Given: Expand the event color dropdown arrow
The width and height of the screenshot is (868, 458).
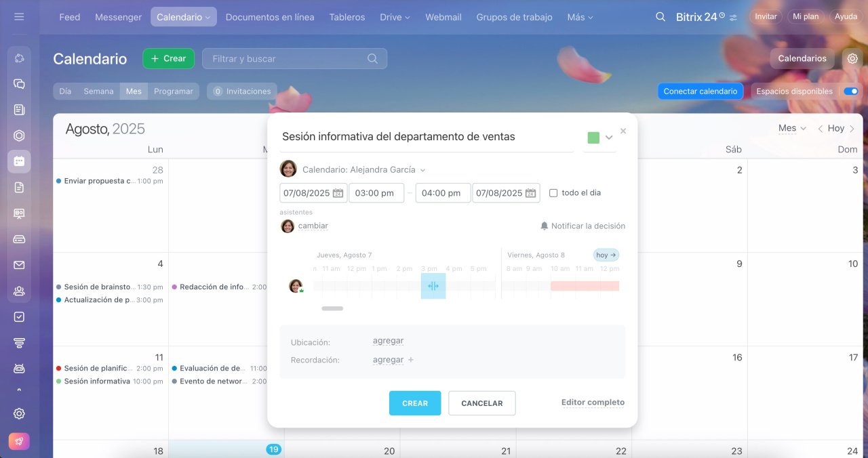Looking at the screenshot, I should tap(609, 138).
